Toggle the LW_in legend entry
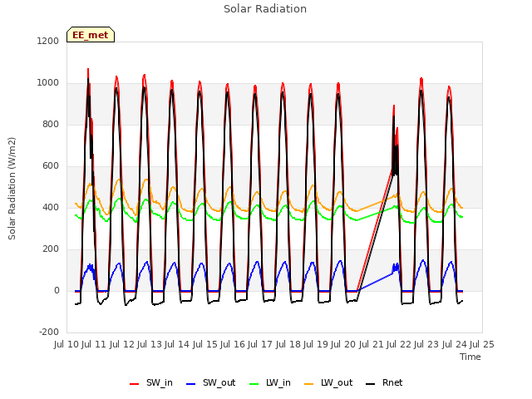 point(270,383)
